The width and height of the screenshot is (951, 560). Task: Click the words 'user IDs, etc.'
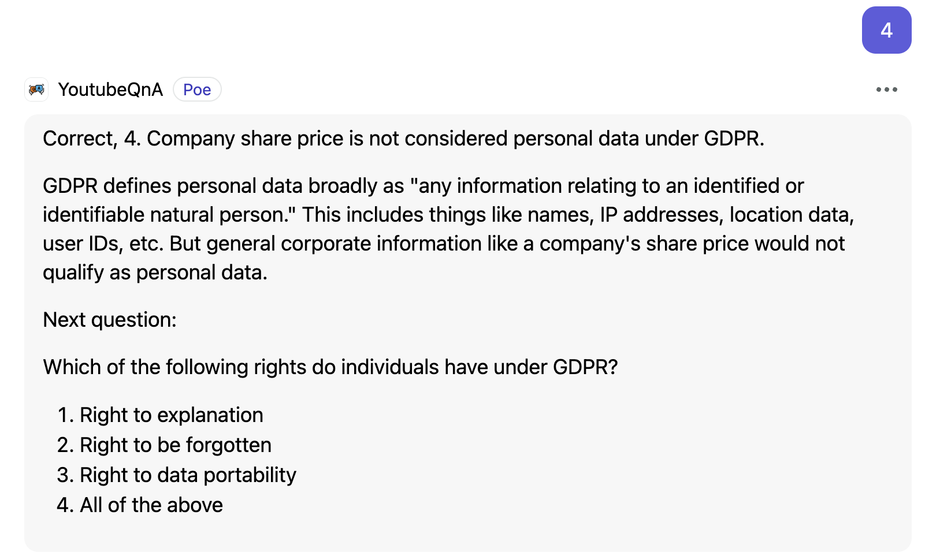tap(103, 244)
